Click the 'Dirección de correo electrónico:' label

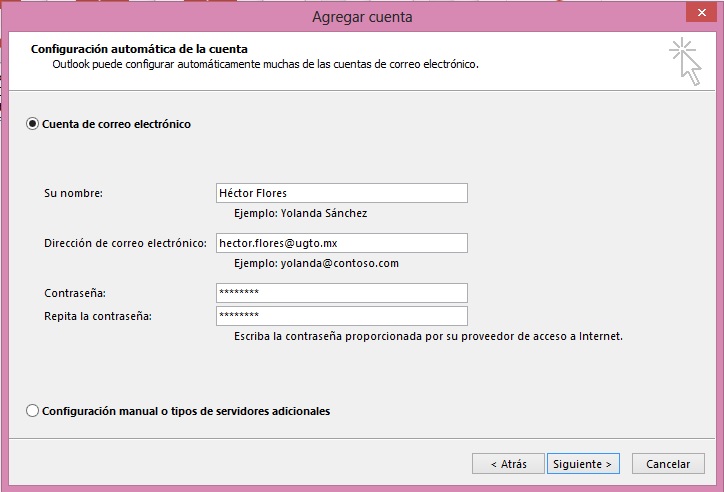pos(125,243)
